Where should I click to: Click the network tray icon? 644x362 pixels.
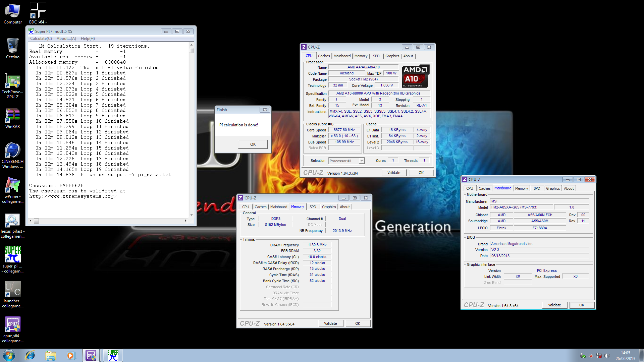point(599,356)
